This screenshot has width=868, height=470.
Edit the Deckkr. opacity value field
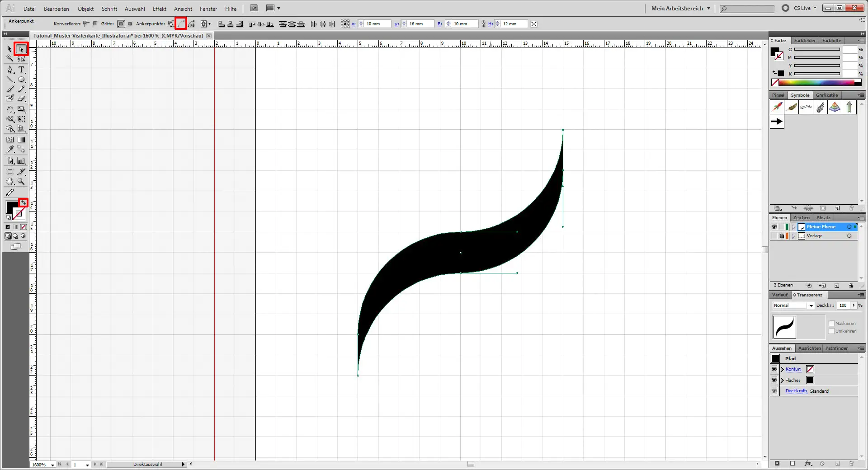(x=844, y=305)
